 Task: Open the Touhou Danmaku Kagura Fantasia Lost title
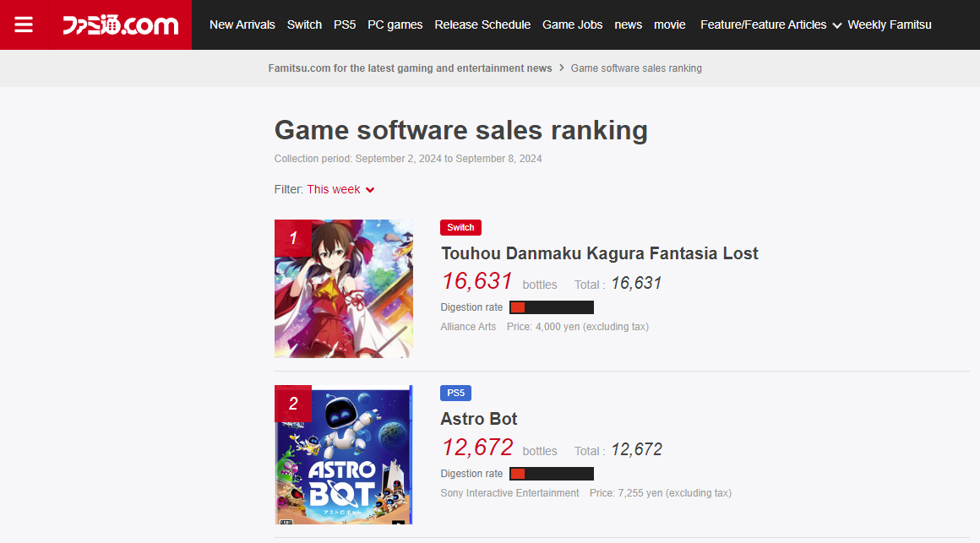coord(599,253)
